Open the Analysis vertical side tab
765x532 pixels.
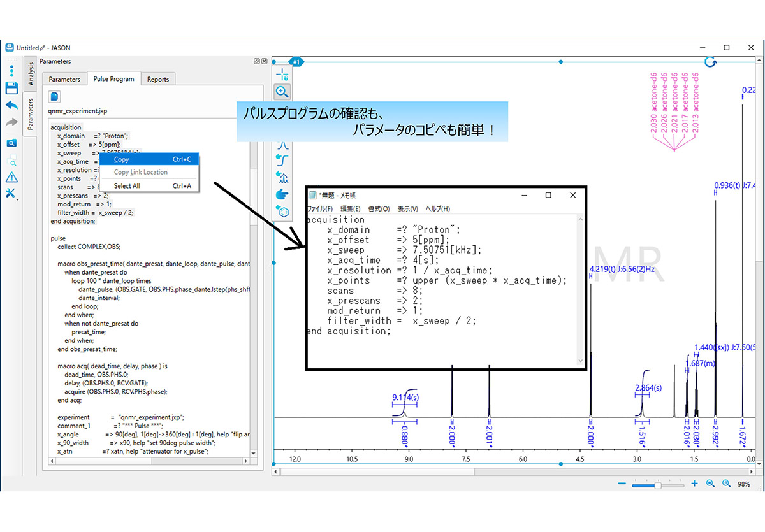pyautogui.click(x=29, y=74)
